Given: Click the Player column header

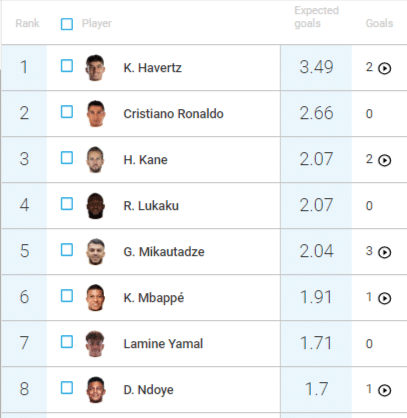Looking at the screenshot, I should click(x=97, y=24).
